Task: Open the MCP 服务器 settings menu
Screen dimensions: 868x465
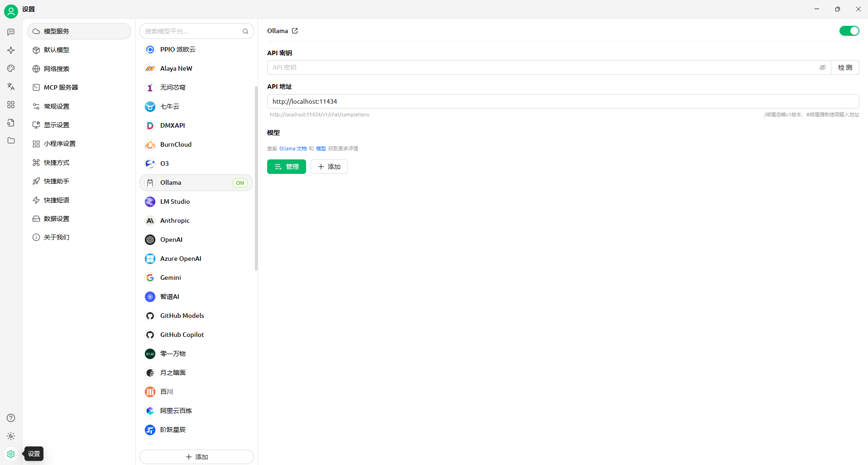Action: click(61, 87)
